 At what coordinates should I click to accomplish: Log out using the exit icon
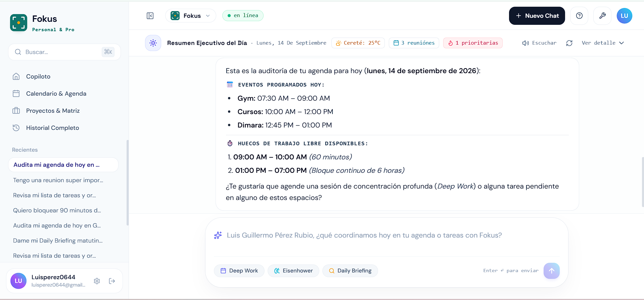[x=112, y=281]
